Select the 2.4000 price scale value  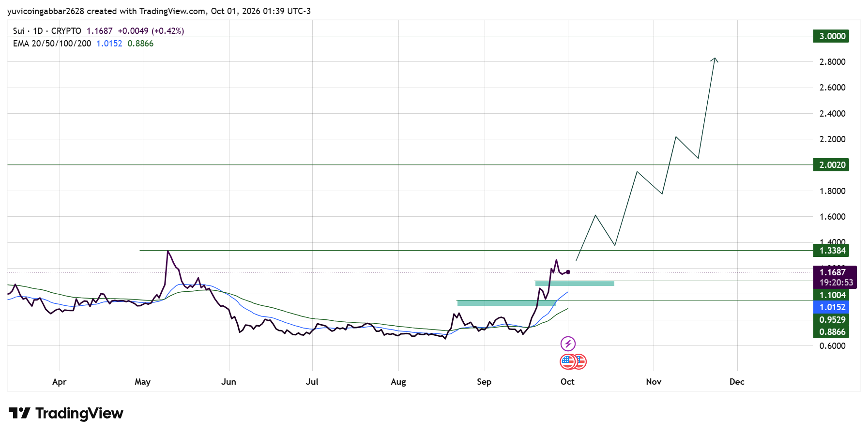click(x=832, y=114)
